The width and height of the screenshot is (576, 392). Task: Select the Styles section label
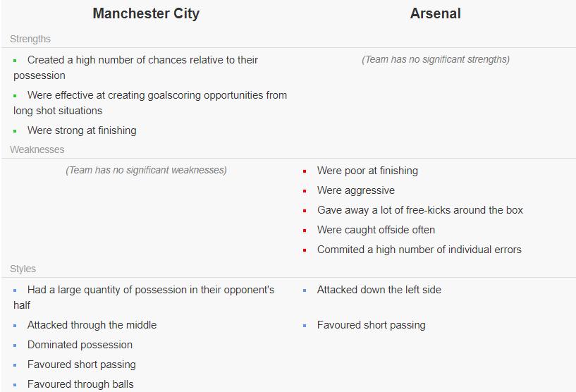tap(23, 269)
